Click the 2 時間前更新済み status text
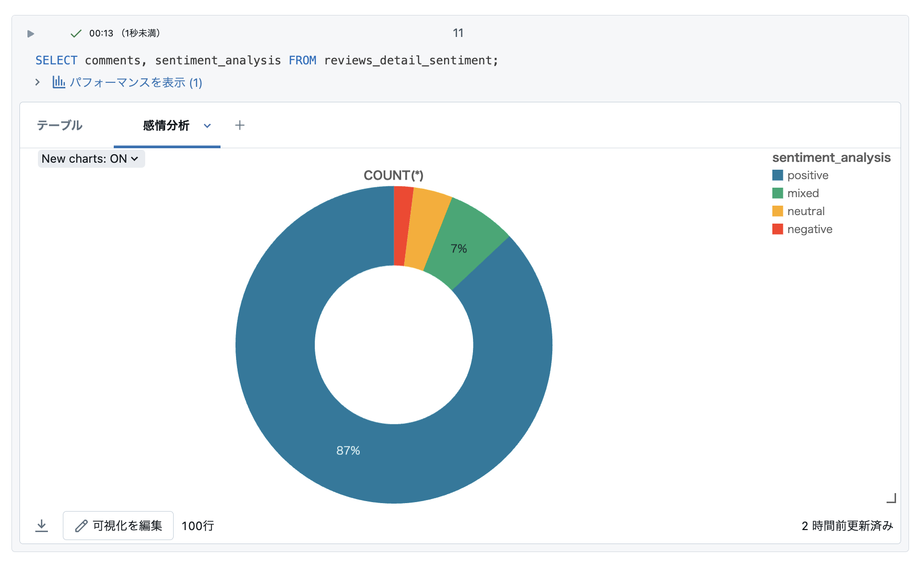This screenshot has width=924, height=567. (847, 526)
